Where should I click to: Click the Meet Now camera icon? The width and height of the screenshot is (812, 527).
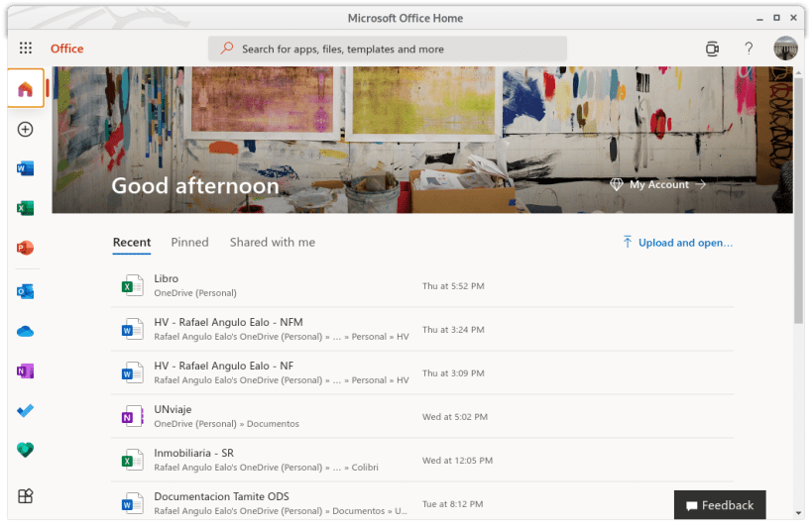[x=713, y=49]
